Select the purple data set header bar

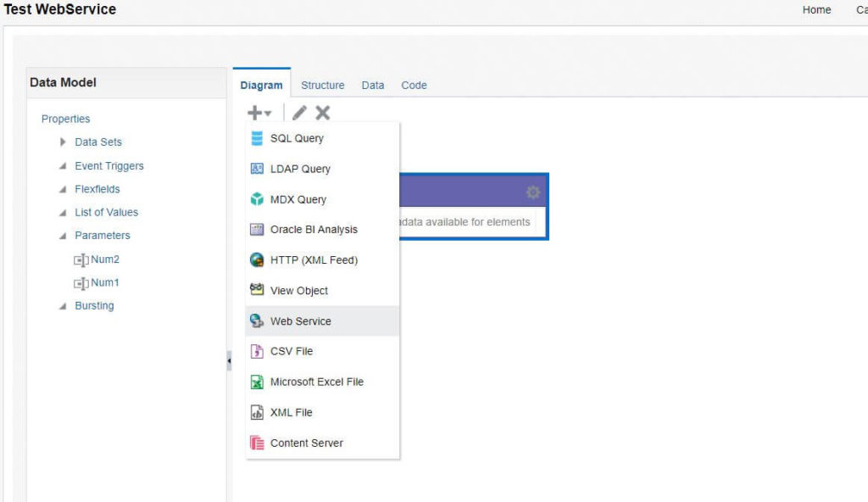(x=473, y=192)
